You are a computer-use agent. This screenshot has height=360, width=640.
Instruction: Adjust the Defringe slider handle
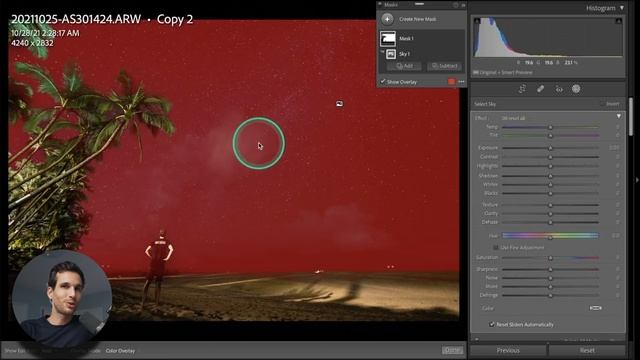click(550, 295)
